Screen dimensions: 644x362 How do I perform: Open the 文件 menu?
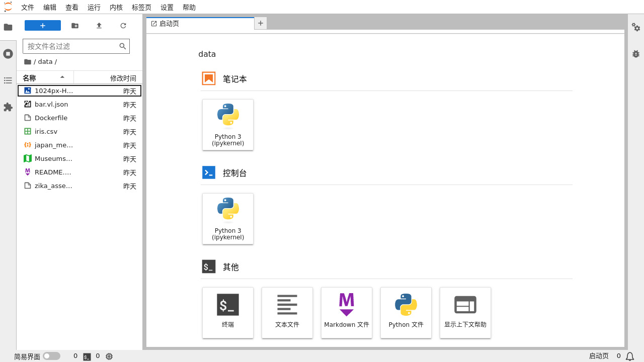coord(28,8)
